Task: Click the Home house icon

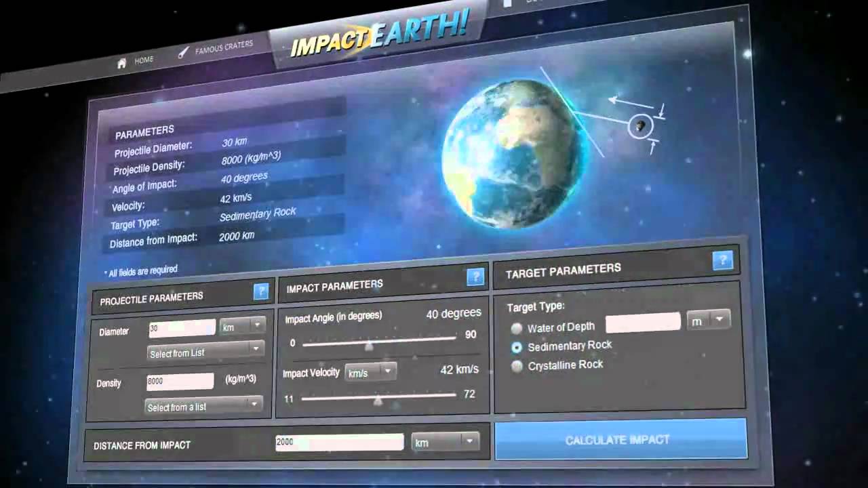Action: pyautogui.click(x=122, y=63)
